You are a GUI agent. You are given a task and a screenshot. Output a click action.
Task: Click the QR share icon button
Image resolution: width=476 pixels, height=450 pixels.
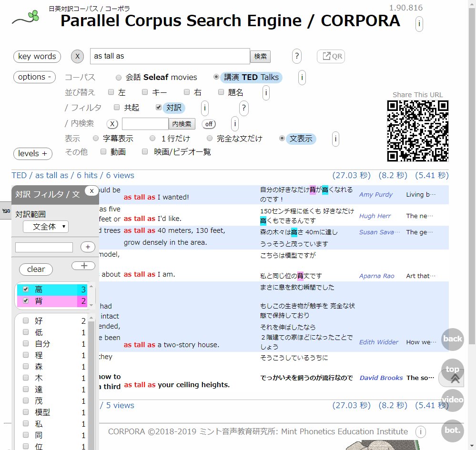pos(331,56)
